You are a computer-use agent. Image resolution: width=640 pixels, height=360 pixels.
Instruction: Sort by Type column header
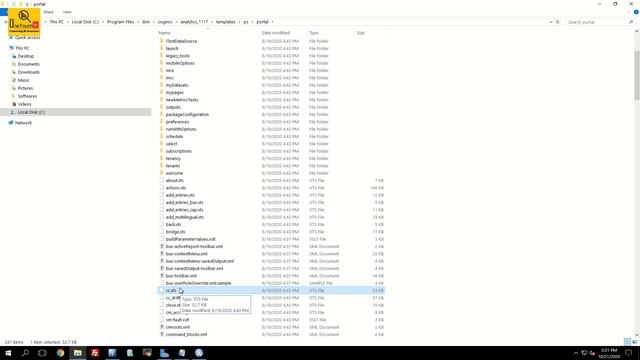click(313, 33)
